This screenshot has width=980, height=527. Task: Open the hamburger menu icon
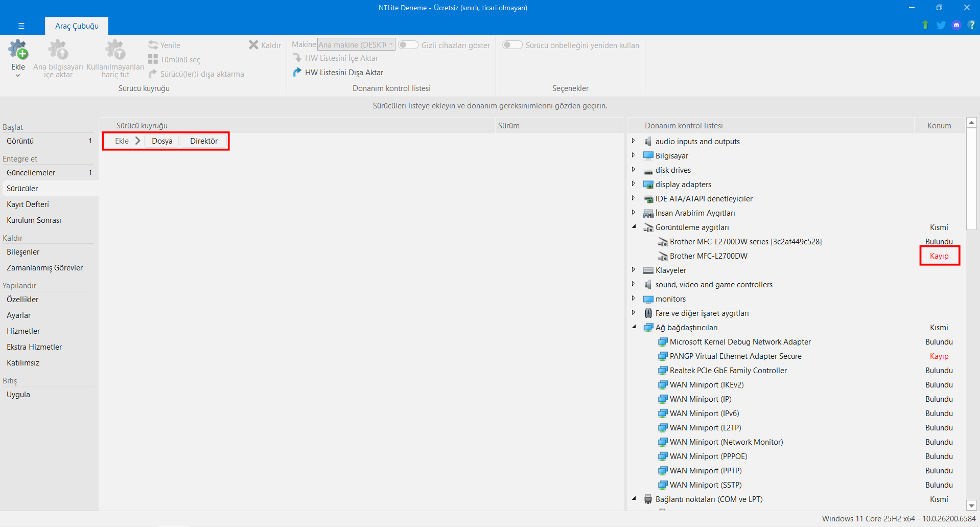21,26
